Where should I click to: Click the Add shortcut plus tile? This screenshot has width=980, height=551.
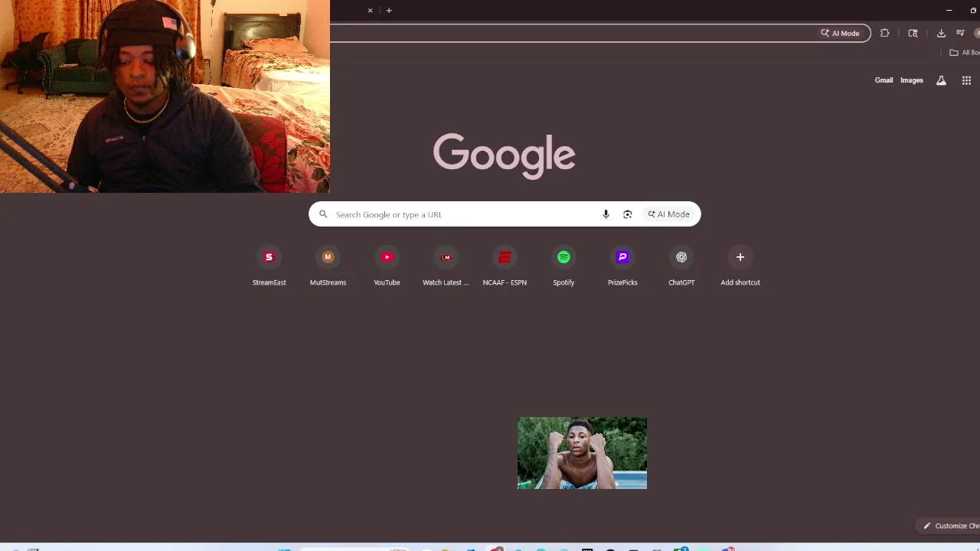pos(740,266)
